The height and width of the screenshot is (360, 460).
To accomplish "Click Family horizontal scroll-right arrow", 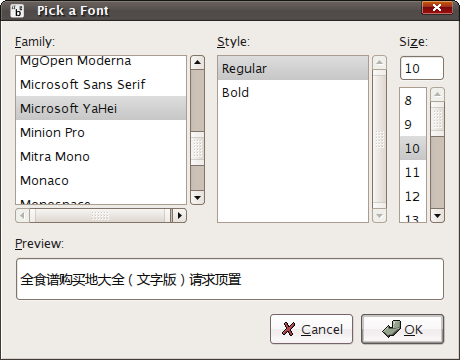I will point(180,216).
